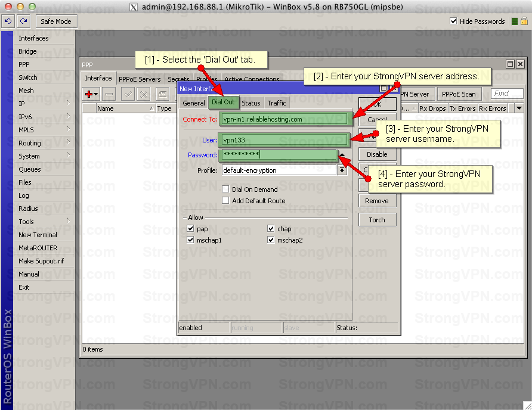Toggle the Hide Passwords checkbox
Screen dimensions: 532x410
click(453, 21)
